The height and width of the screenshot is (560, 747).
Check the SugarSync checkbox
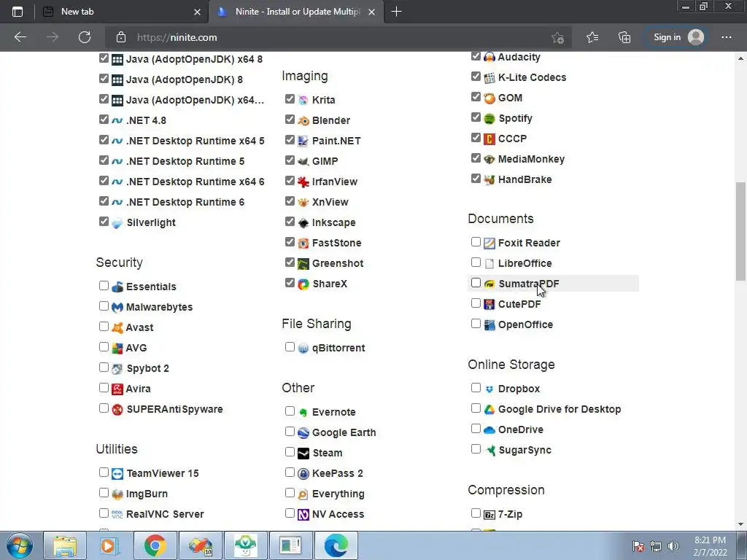tap(476, 449)
